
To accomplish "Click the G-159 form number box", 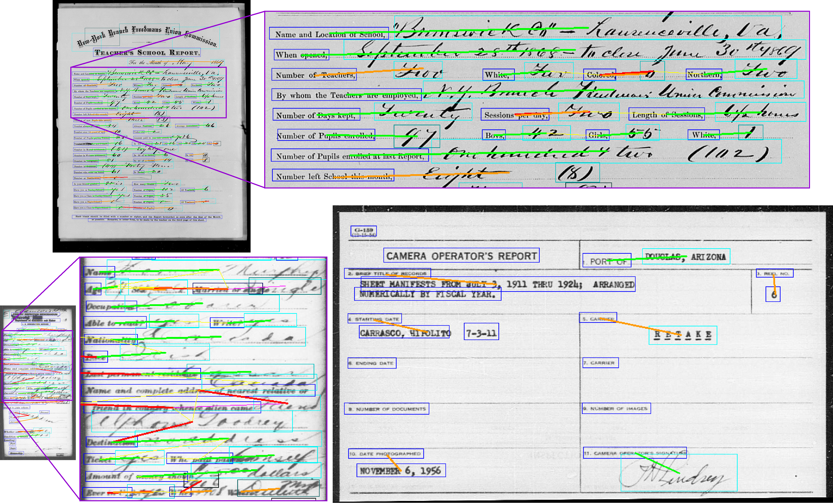I will pyautogui.click(x=363, y=231).
